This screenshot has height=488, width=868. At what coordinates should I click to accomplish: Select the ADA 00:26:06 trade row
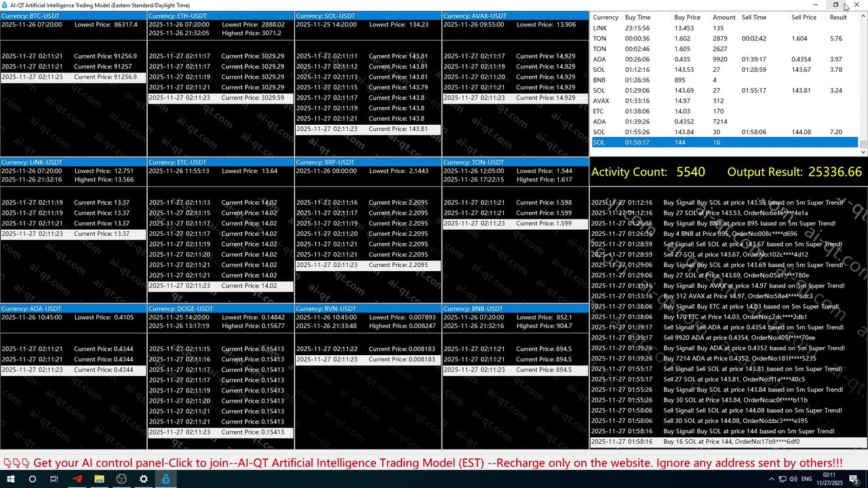coord(725,60)
